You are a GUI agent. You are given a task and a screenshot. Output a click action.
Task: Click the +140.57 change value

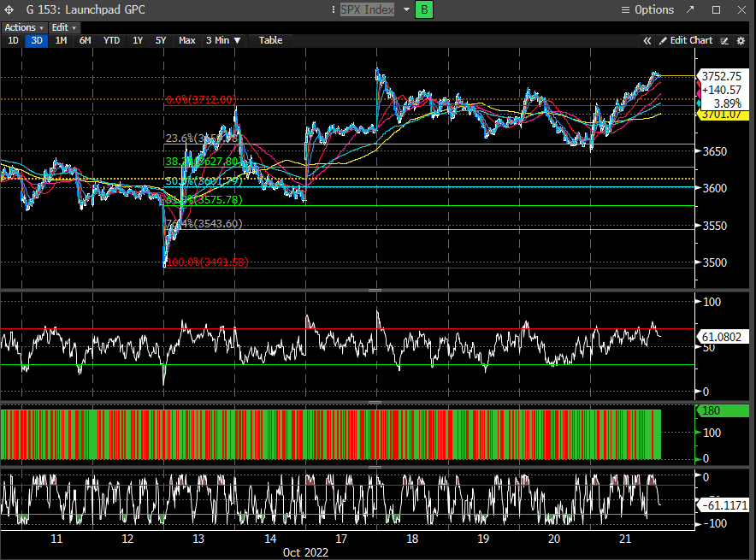tap(722, 90)
